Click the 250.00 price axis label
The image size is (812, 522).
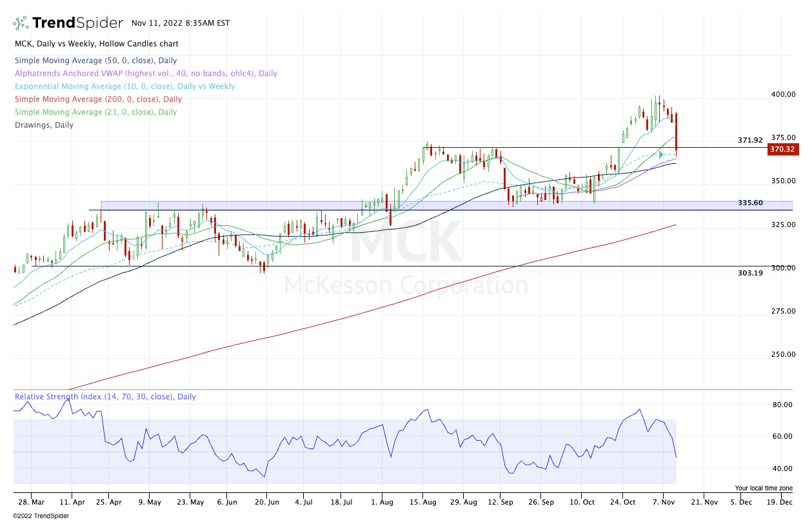(x=783, y=354)
